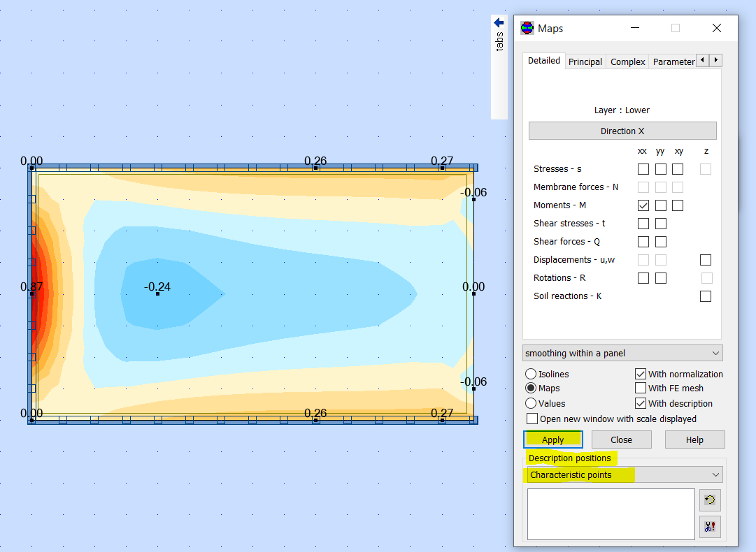Collapse the tabs sidebar using the blue arrow

(x=499, y=22)
